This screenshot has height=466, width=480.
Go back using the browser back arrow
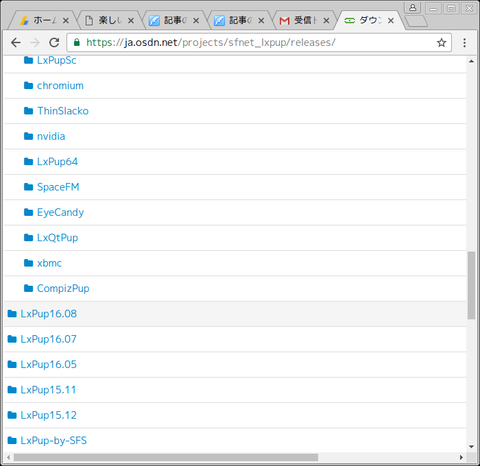point(16,43)
